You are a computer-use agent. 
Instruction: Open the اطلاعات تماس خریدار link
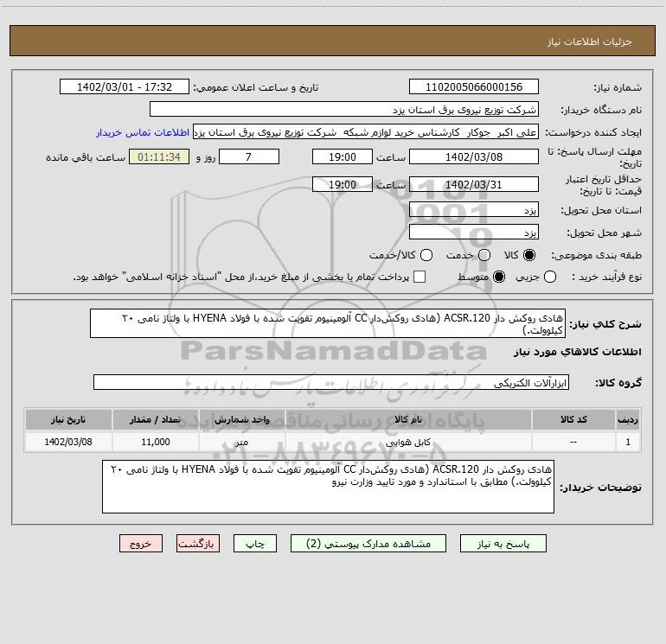pyautogui.click(x=143, y=132)
